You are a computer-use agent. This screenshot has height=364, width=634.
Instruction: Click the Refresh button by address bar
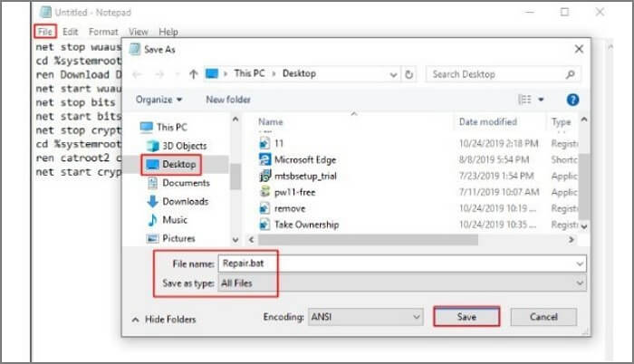coord(409,74)
